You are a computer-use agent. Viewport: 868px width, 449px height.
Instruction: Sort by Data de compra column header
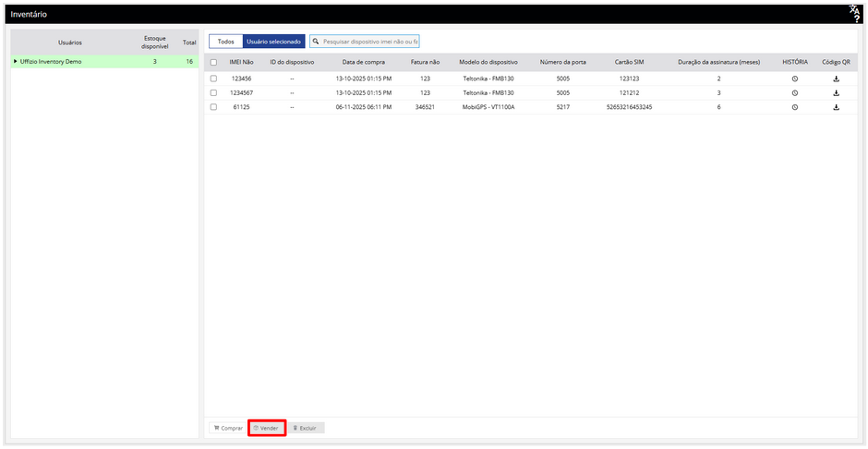[363, 63]
